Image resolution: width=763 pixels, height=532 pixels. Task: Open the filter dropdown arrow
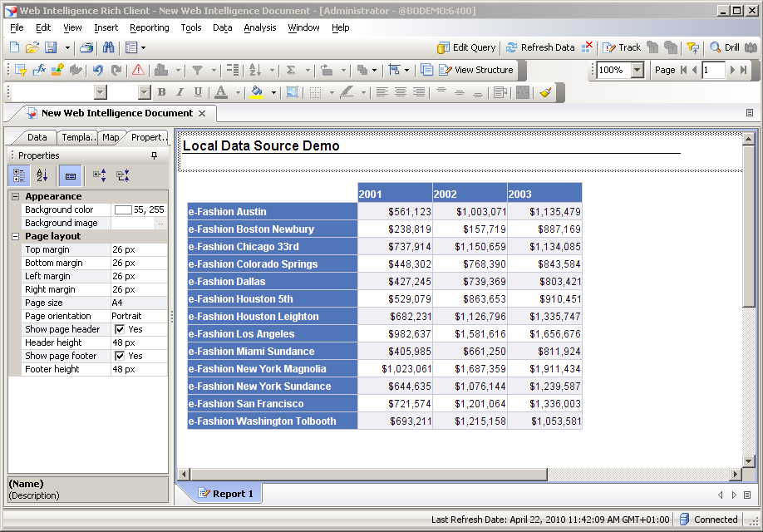[214, 71]
